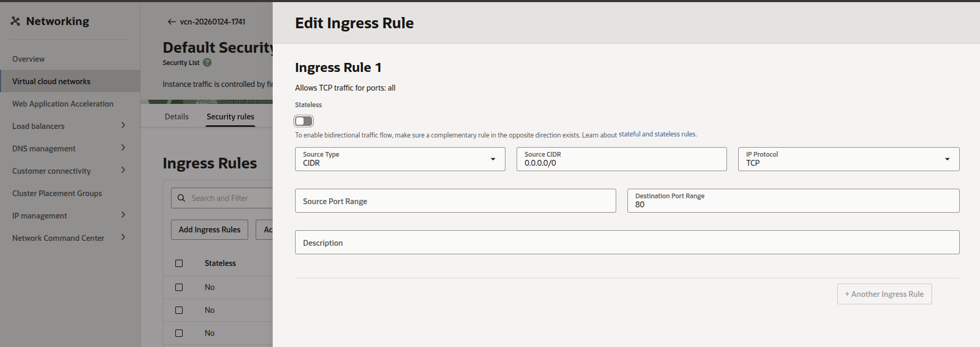This screenshot has width=980, height=347.
Task: Click the Destination Port Range field
Action: (x=793, y=201)
